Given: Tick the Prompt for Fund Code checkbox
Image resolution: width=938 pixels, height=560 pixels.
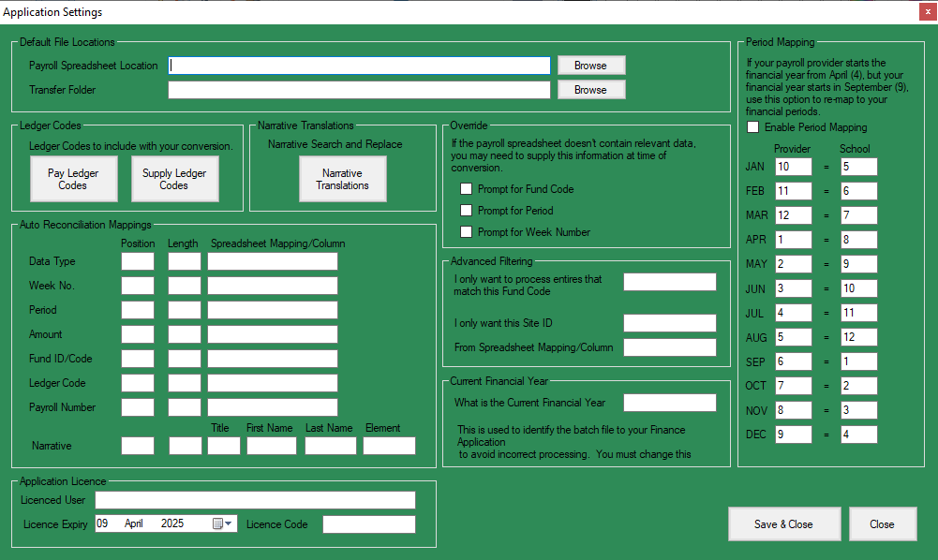Looking at the screenshot, I should pyautogui.click(x=466, y=189).
